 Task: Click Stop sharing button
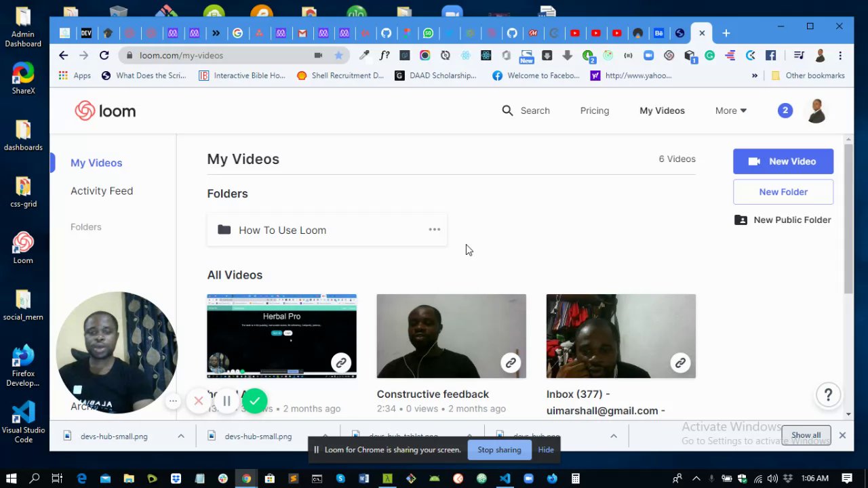point(499,450)
